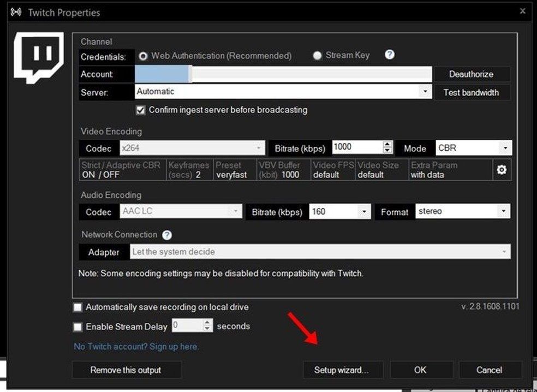The width and height of the screenshot is (537, 392).
Task: Click the Deauthorize button
Action: pyautogui.click(x=472, y=74)
